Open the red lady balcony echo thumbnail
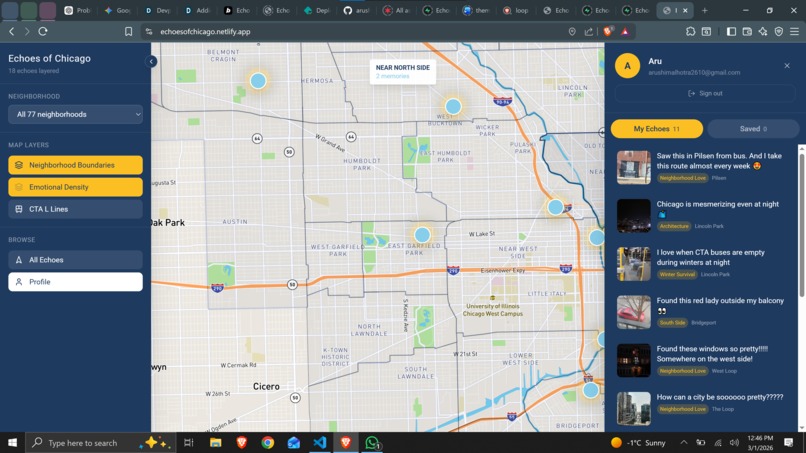This screenshot has width=806, height=453. [x=633, y=312]
